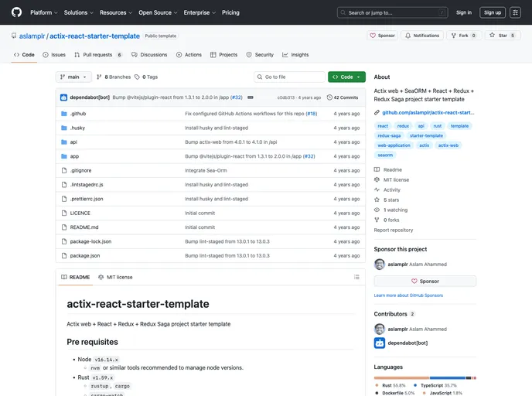The image size is (532, 396).
Task: Open aslamplr owner profile link
Action: point(32,36)
